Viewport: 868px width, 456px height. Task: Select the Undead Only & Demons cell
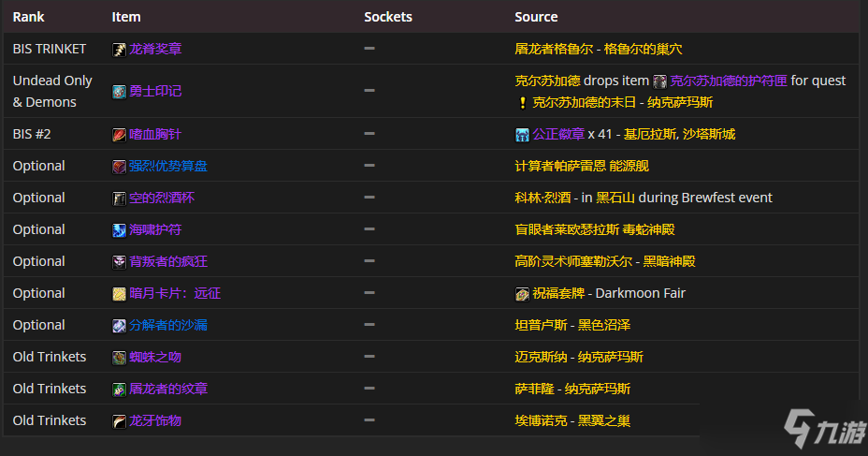pyautogui.click(x=52, y=92)
